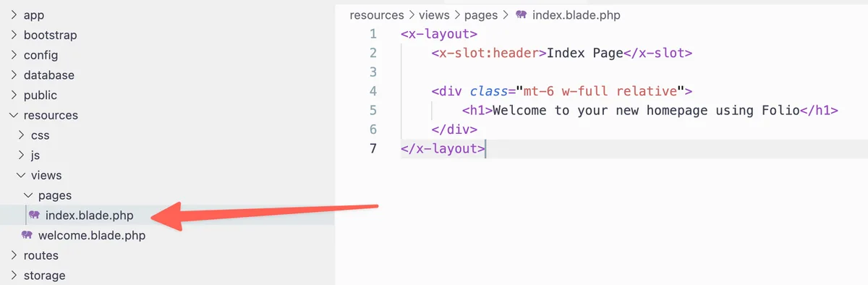Screen dimensions: 868x285
Task: Expand the bootstrap folder chevron
Action: (x=13, y=35)
